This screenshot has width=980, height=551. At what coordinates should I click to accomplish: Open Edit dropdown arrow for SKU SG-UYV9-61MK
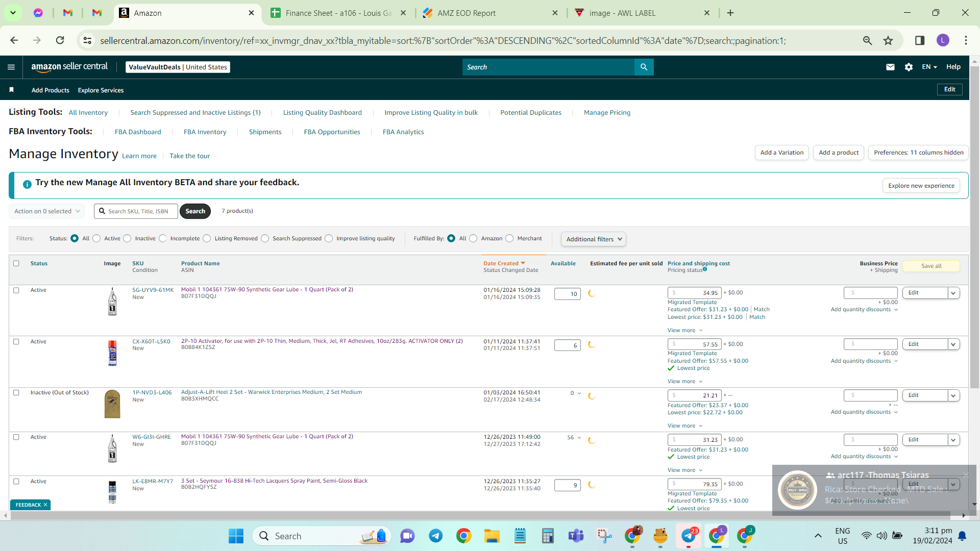[x=953, y=293]
